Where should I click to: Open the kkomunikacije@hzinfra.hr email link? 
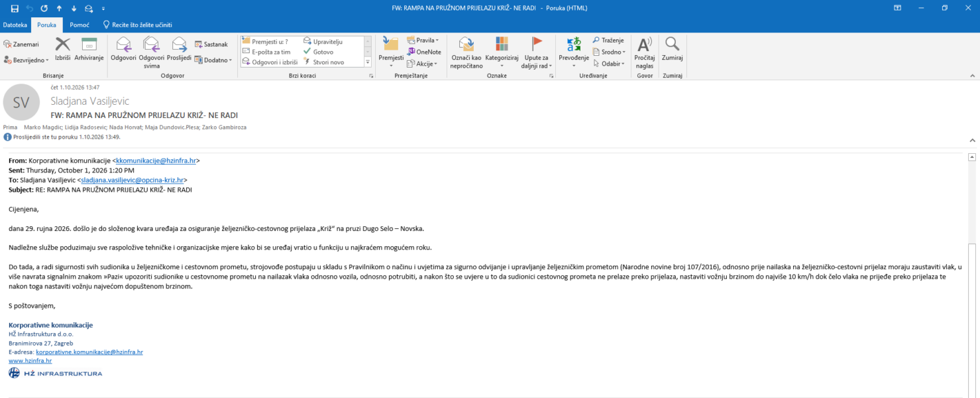tap(156, 161)
